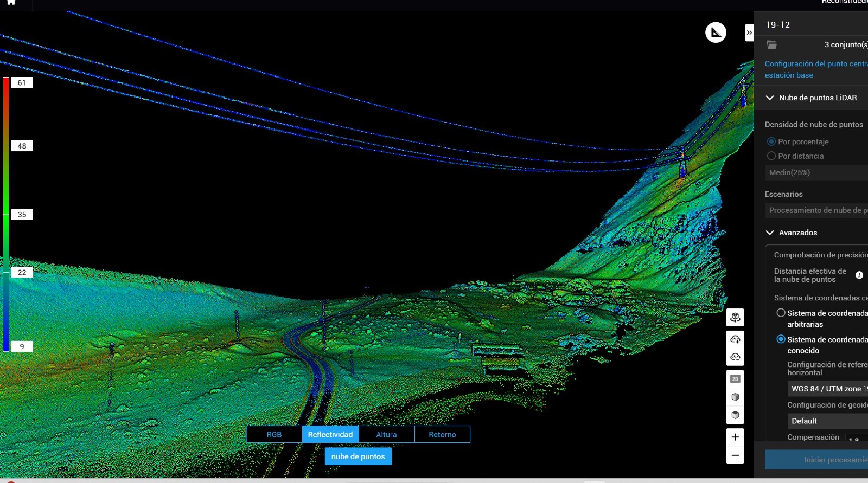The width and height of the screenshot is (868, 483).
Task: Open the WGS 84 / UTM zone dropdown
Action: coord(828,389)
